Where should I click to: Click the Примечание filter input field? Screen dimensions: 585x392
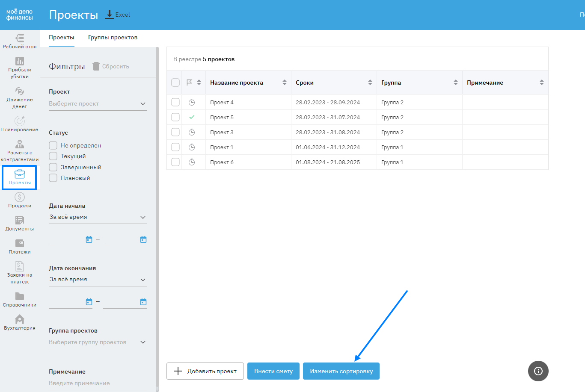click(x=98, y=383)
